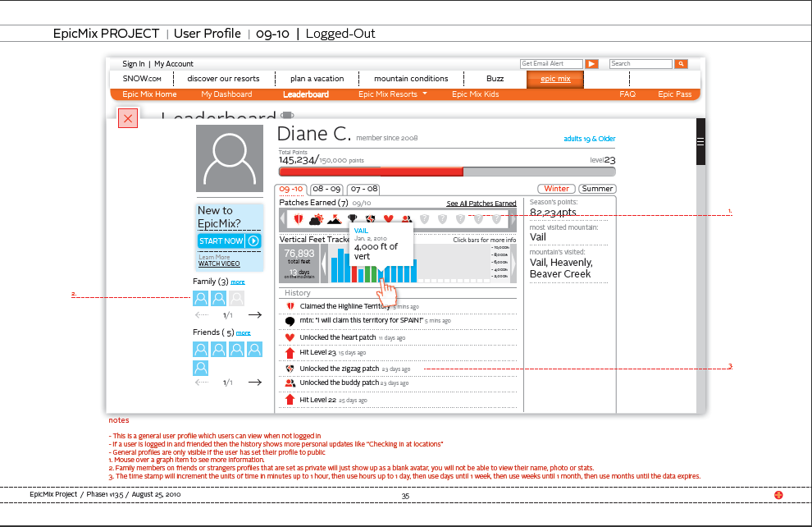Click heart icon beside Unlocked heart patch entry
The image size is (812, 527).
click(x=290, y=337)
